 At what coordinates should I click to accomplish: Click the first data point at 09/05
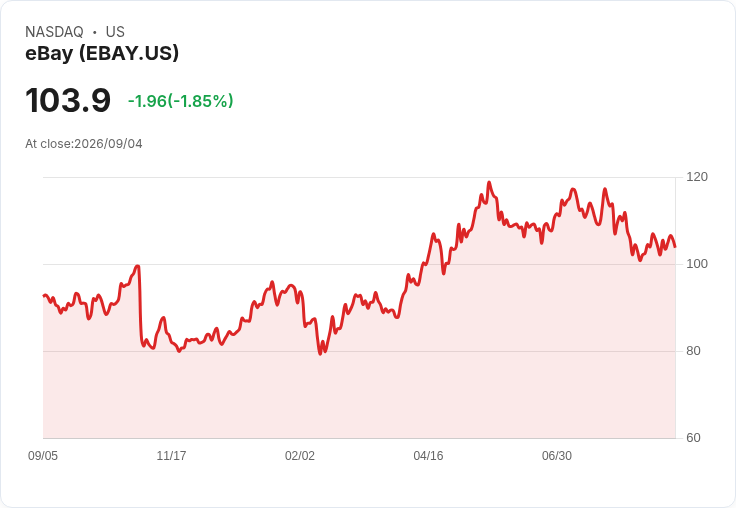point(44,296)
